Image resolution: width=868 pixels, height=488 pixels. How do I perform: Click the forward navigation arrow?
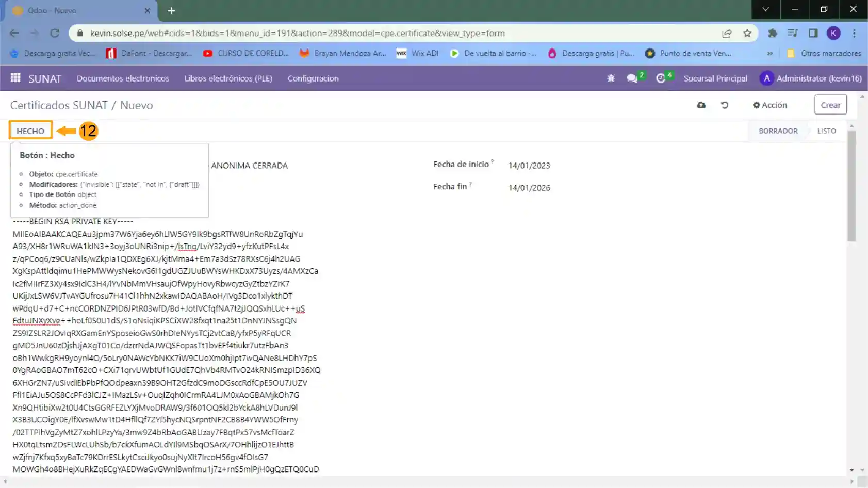34,33
